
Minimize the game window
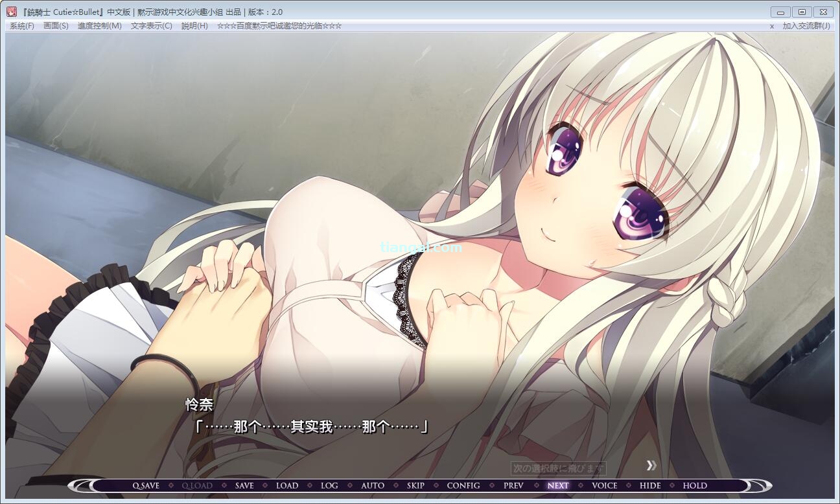781,12
